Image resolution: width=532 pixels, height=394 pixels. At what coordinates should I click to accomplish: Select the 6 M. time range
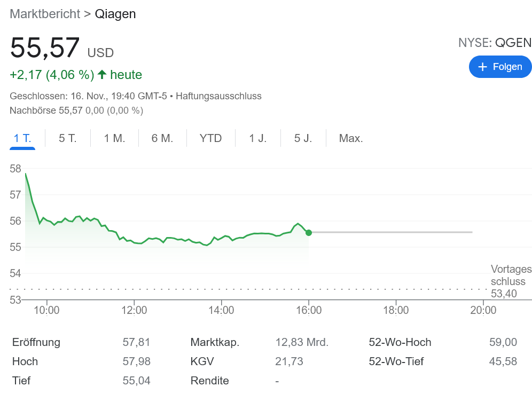click(161, 138)
